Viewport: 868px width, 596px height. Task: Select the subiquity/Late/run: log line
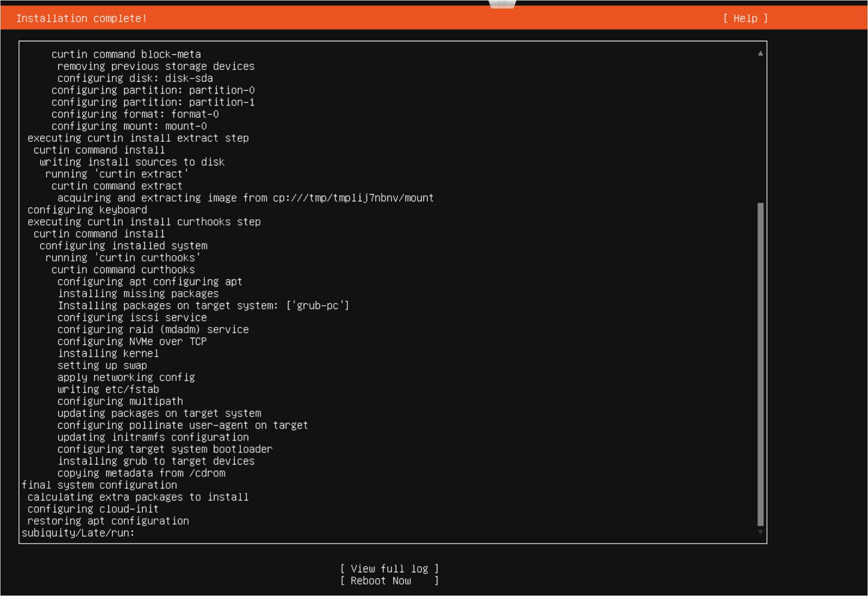(78, 533)
